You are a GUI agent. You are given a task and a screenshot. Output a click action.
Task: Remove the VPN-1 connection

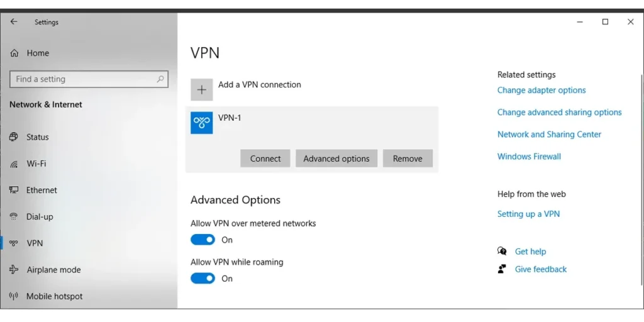pyautogui.click(x=408, y=158)
